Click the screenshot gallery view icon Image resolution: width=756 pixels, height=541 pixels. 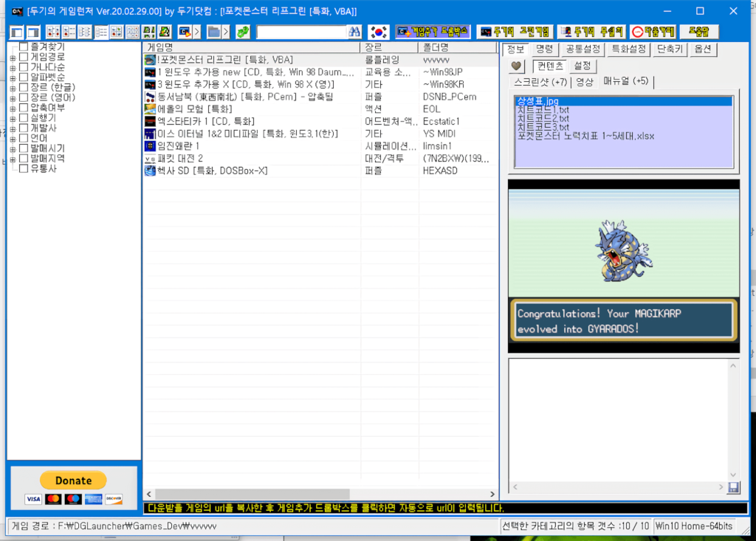coord(148,32)
